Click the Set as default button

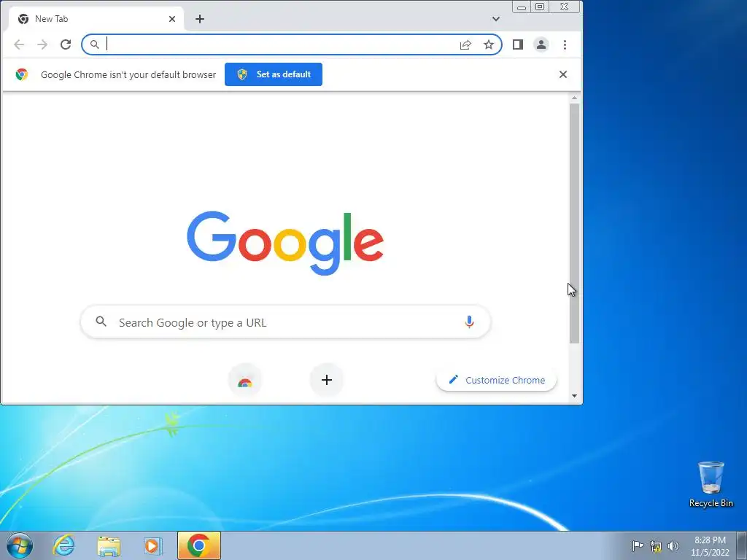[274, 74]
